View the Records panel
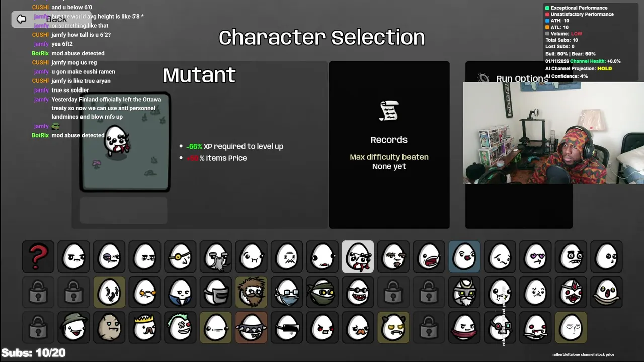Screen dimensions: 644x362 click(389, 145)
